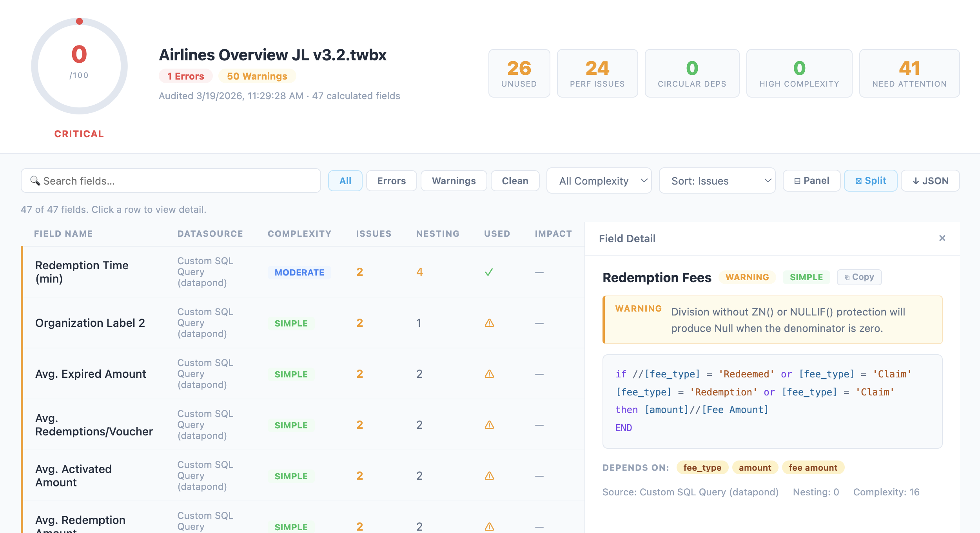
Task: Switch to Split view
Action: click(x=871, y=181)
